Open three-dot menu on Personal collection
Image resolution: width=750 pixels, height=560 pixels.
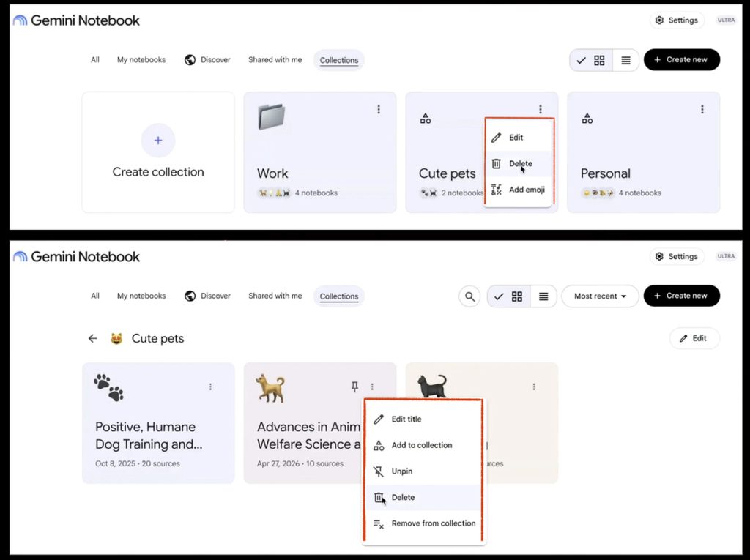pos(702,110)
